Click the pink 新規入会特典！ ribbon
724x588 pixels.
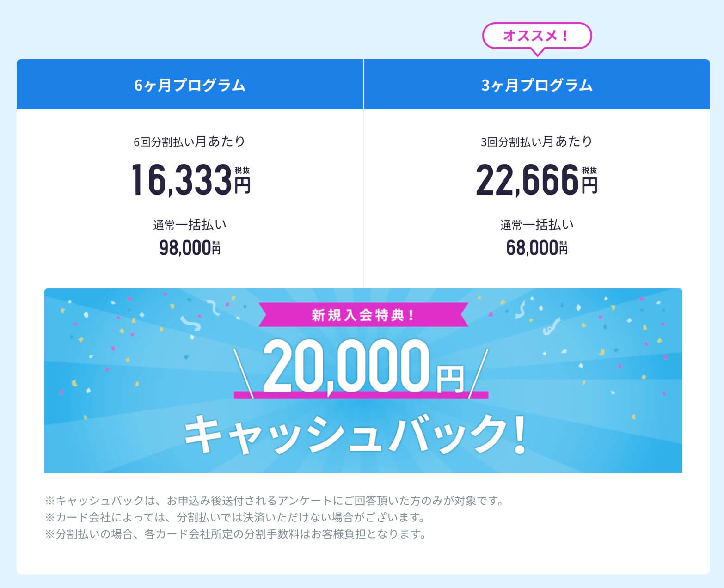click(363, 316)
